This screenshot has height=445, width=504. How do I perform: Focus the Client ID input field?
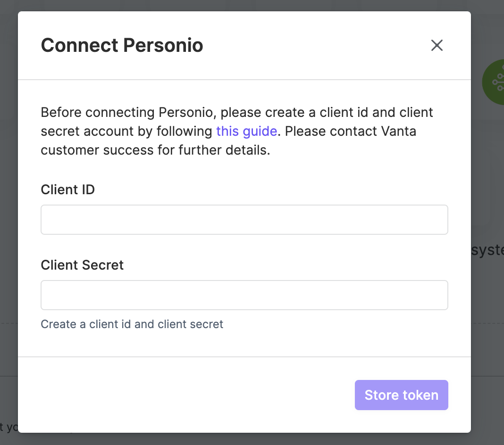(x=244, y=220)
